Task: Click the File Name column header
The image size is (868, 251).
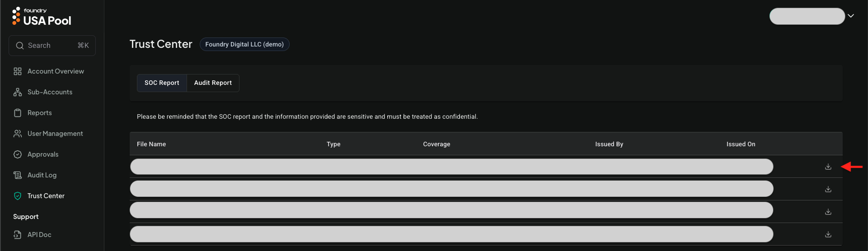Action: [151, 144]
